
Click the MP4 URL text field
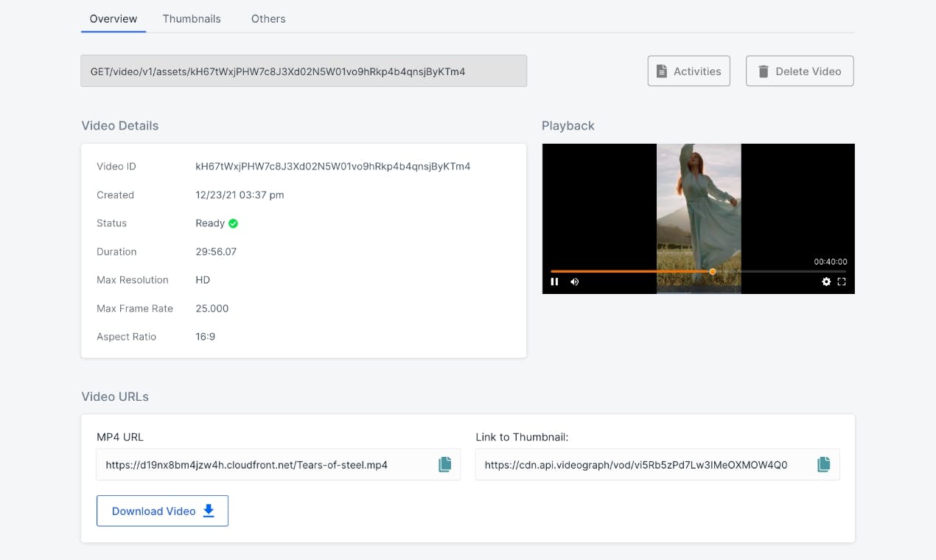click(x=278, y=464)
